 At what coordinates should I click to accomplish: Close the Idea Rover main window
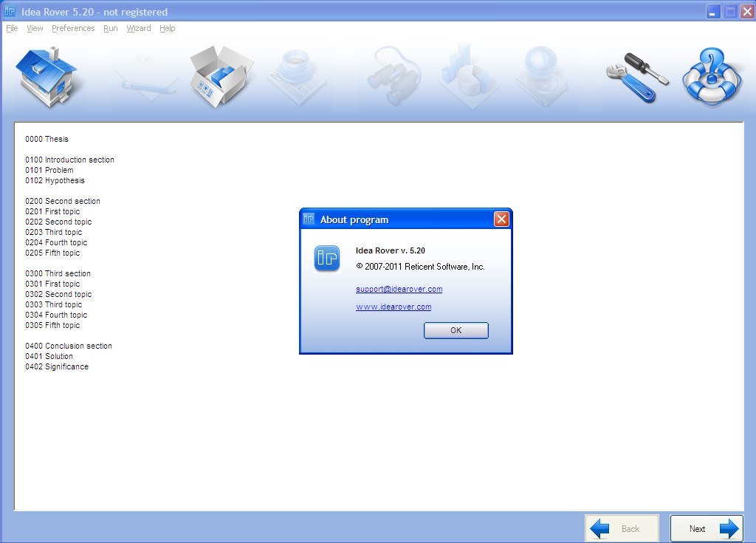pyautogui.click(x=748, y=12)
